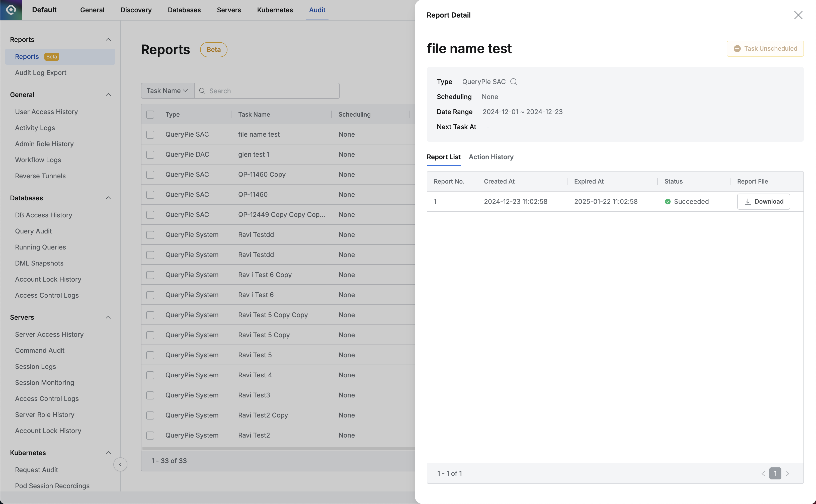Screen dimensions: 816x504
Task: Click the search magnifier icon in the search box
Action: click(202, 91)
